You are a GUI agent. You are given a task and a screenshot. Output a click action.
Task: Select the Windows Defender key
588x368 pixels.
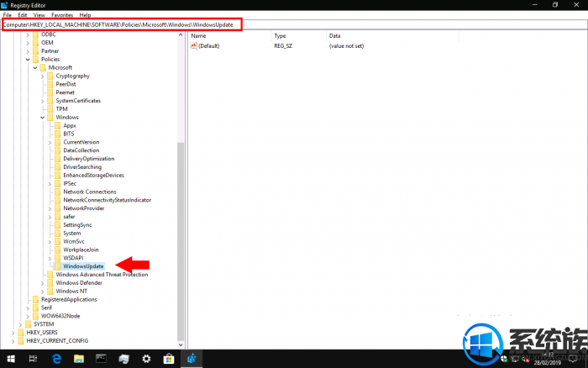point(79,282)
